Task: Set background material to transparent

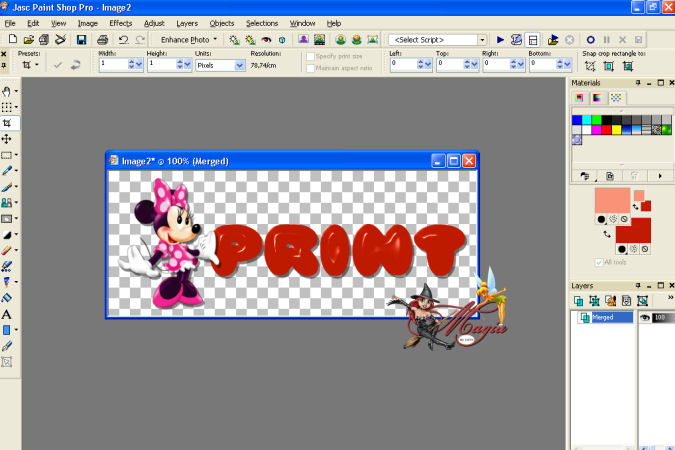Action: pyautogui.click(x=645, y=249)
